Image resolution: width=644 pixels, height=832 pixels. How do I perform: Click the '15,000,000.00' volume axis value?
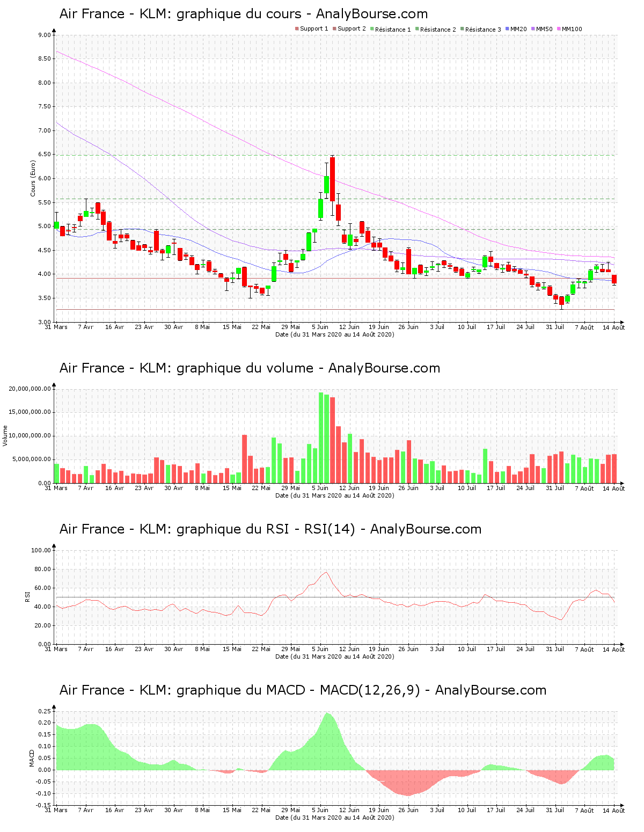[30, 412]
